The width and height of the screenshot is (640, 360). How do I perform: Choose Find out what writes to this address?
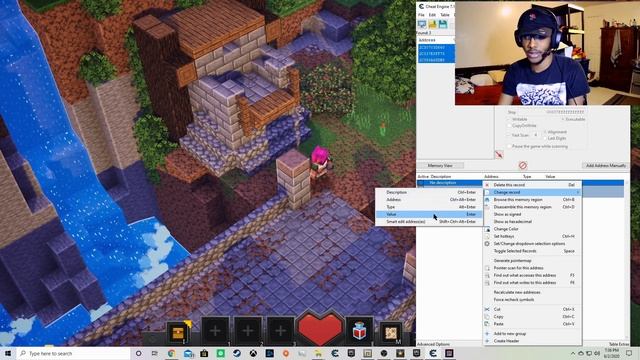point(533,282)
